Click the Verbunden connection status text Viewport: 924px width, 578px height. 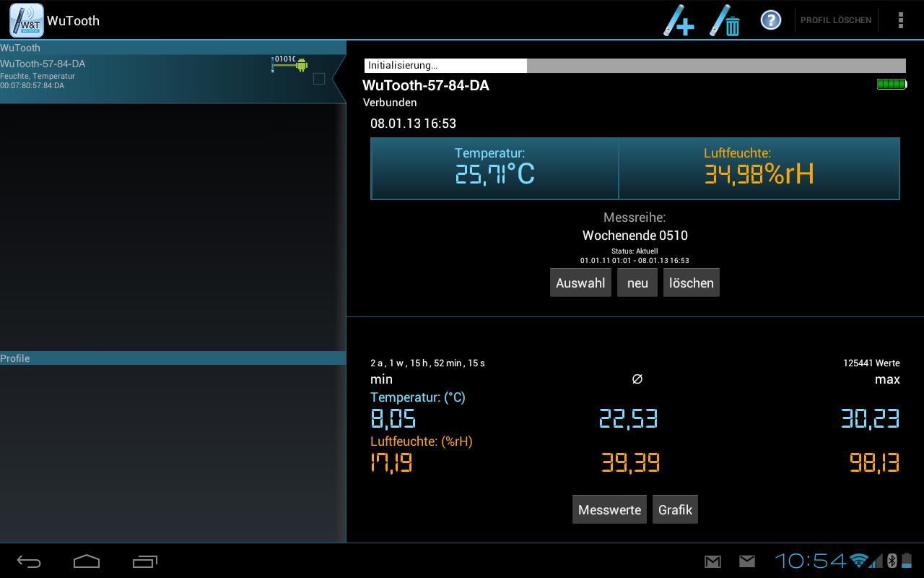[x=390, y=103]
